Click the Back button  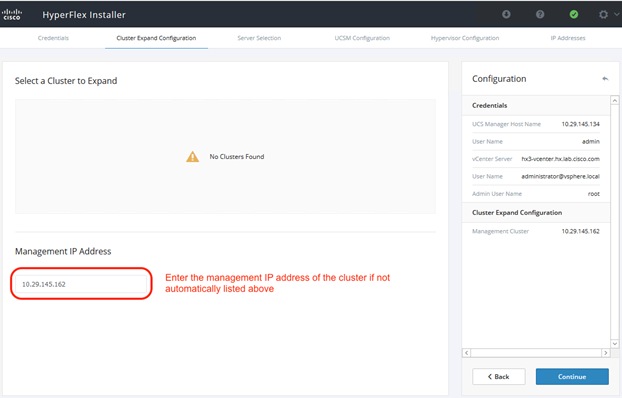point(499,377)
